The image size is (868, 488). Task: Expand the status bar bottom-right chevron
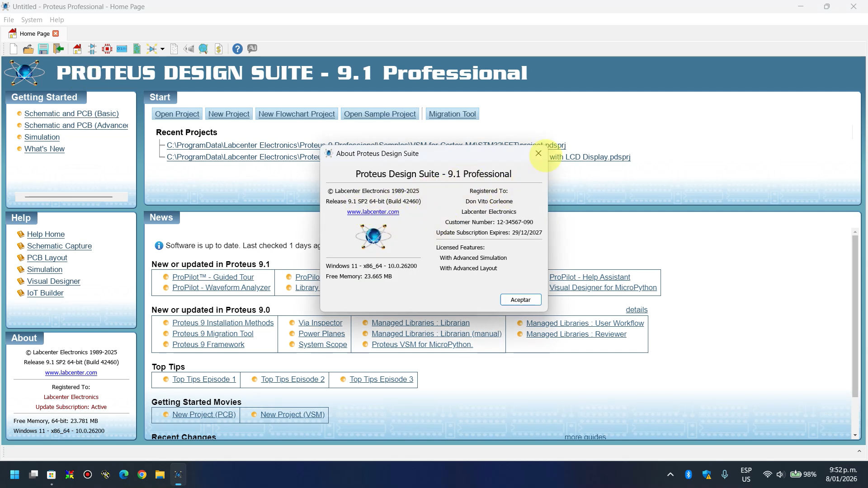859,451
